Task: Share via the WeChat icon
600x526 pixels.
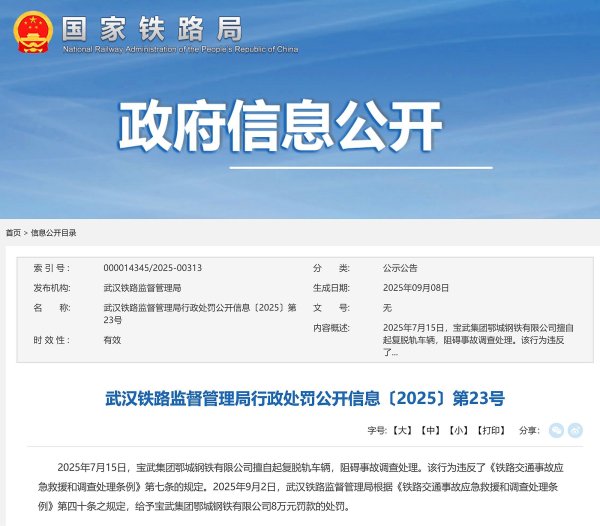Action: [556, 430]
